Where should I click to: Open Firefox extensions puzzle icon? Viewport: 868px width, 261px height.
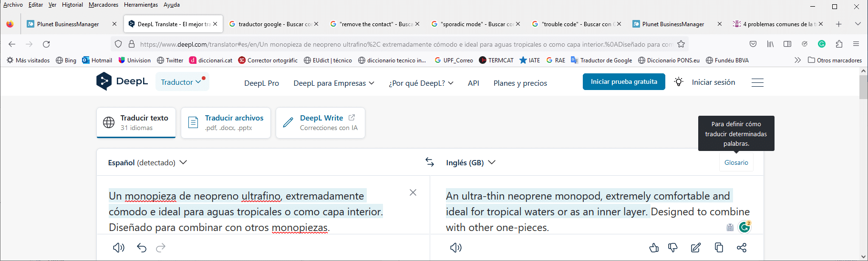pyautogui.click(x=839, y=44)
